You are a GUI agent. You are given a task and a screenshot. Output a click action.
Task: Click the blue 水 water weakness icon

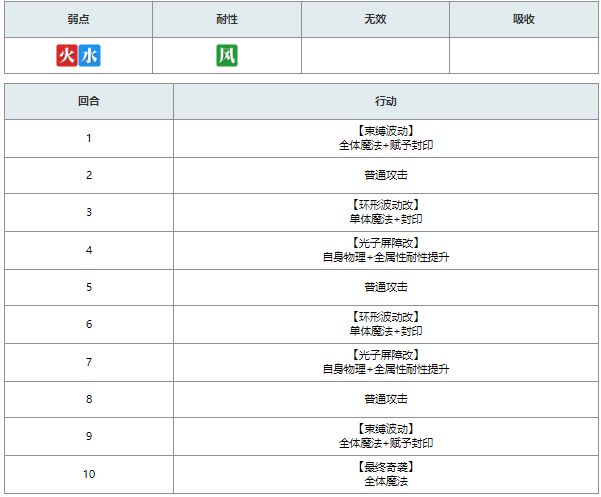click(x=90, y=56)
